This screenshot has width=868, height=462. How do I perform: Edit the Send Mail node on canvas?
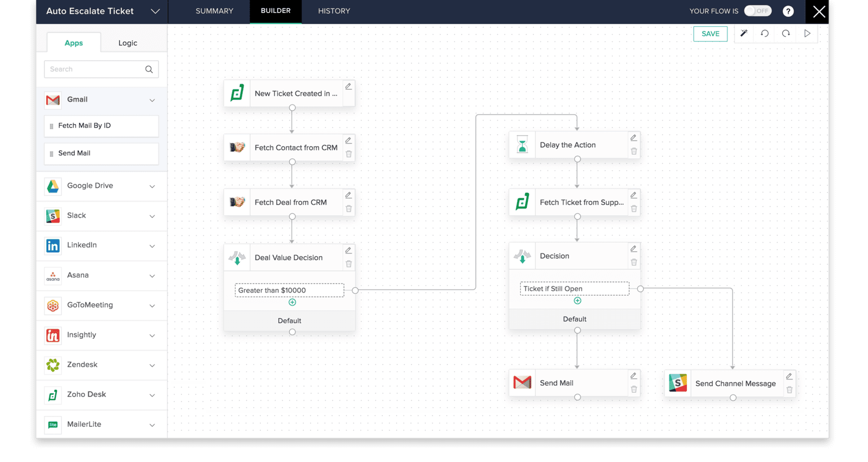click(x=634, y=376)
